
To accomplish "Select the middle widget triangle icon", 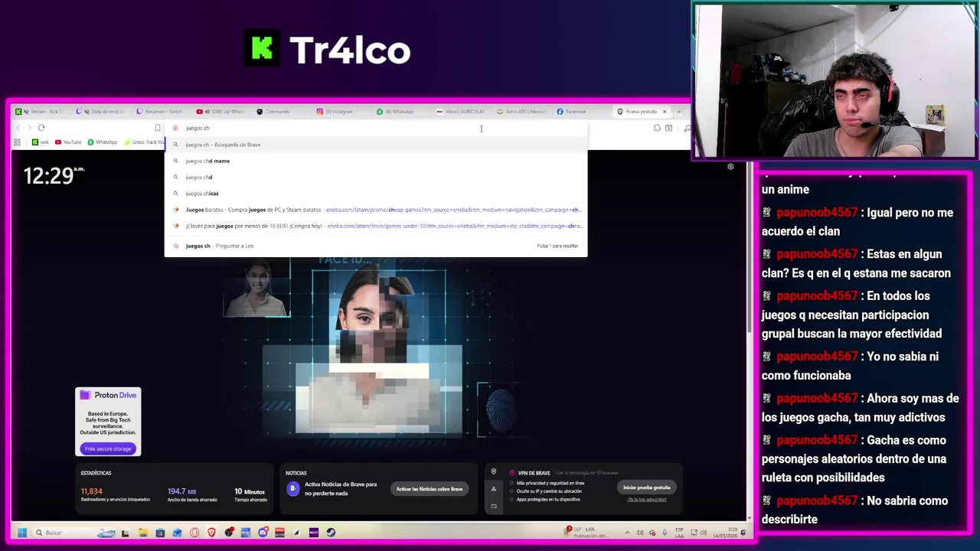I will coord(494,489).
